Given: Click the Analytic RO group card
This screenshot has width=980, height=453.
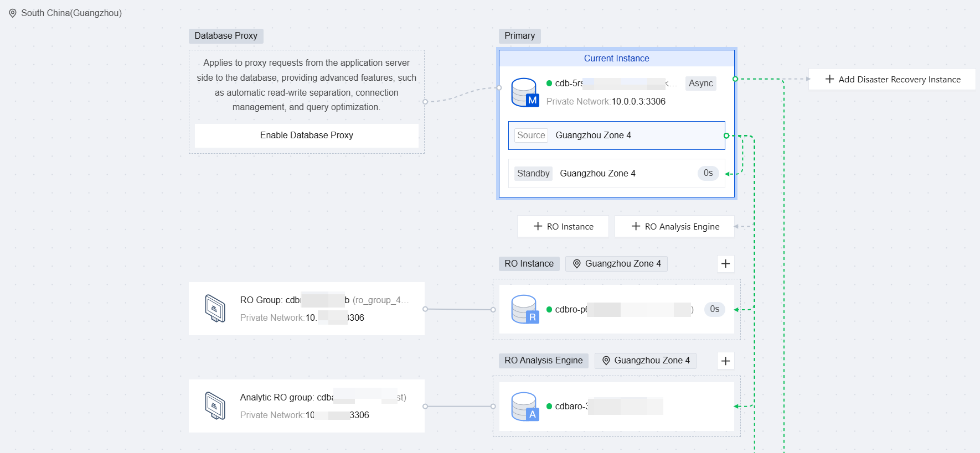Looking at the screenshot, I should click(306, 406).
